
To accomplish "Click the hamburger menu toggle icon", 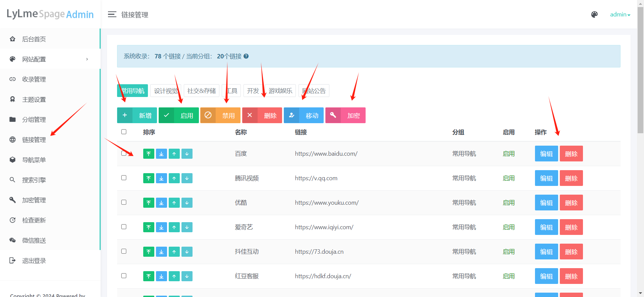I will [x=112, y=14].
